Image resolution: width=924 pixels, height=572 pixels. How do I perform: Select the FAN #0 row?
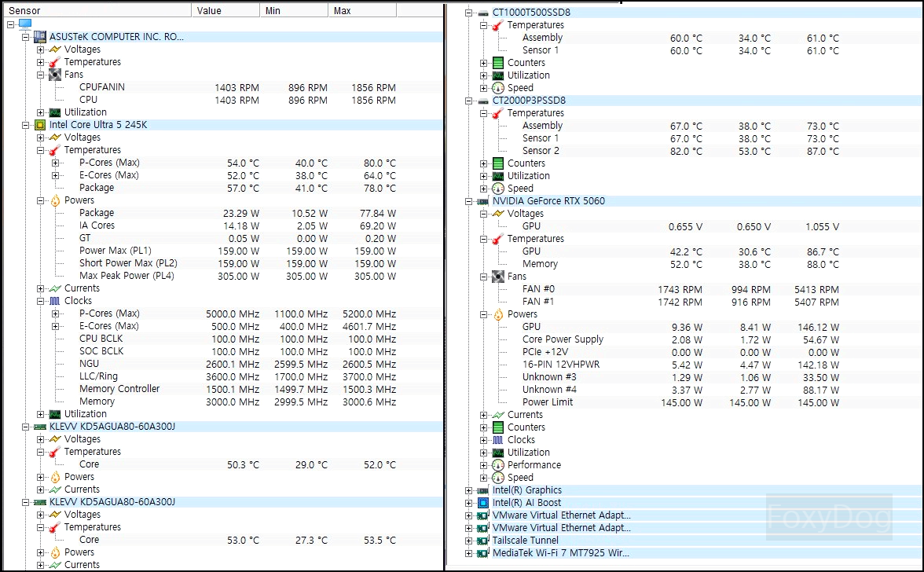pos(687,289)
